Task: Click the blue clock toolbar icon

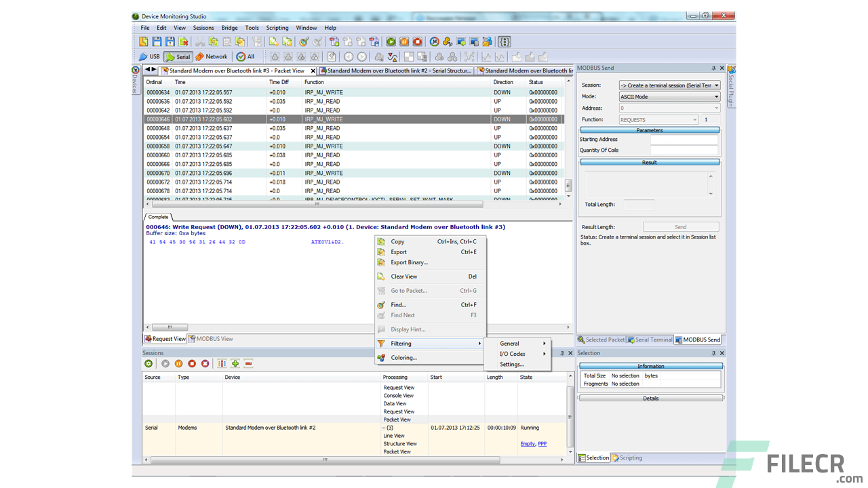Action: (x=435, y=42)
